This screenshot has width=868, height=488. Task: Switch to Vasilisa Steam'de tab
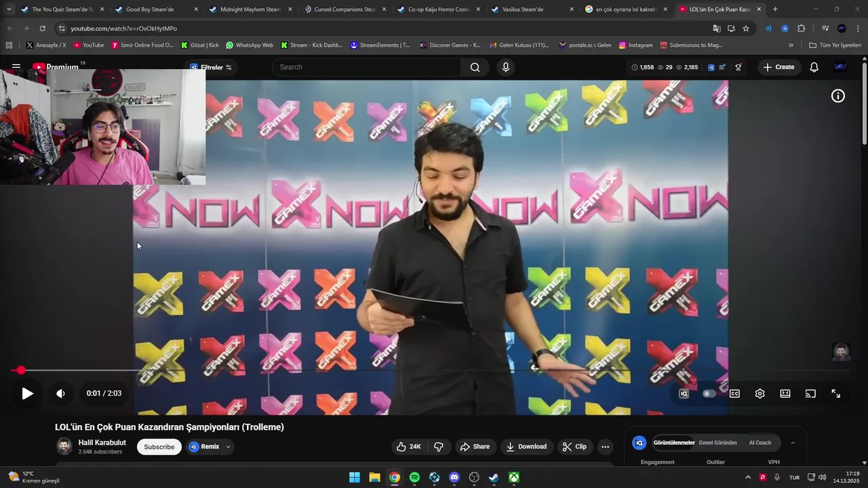(532, 9)
